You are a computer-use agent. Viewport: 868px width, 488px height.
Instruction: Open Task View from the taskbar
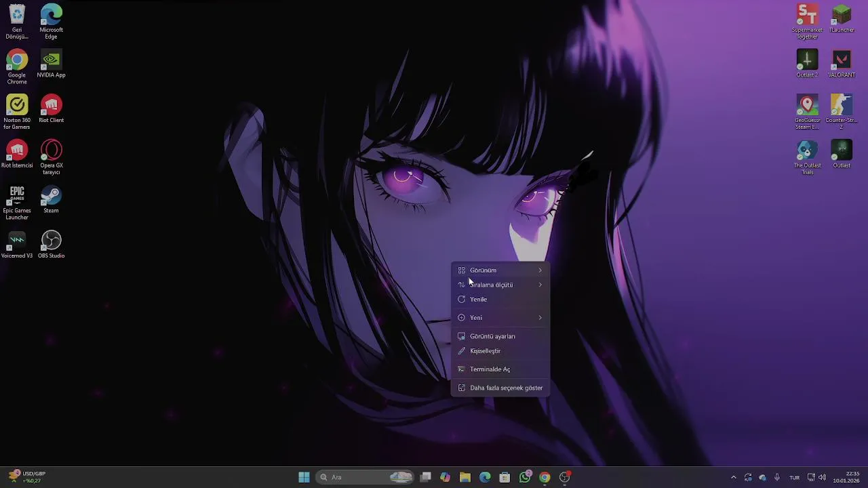[x=425, y=477]
